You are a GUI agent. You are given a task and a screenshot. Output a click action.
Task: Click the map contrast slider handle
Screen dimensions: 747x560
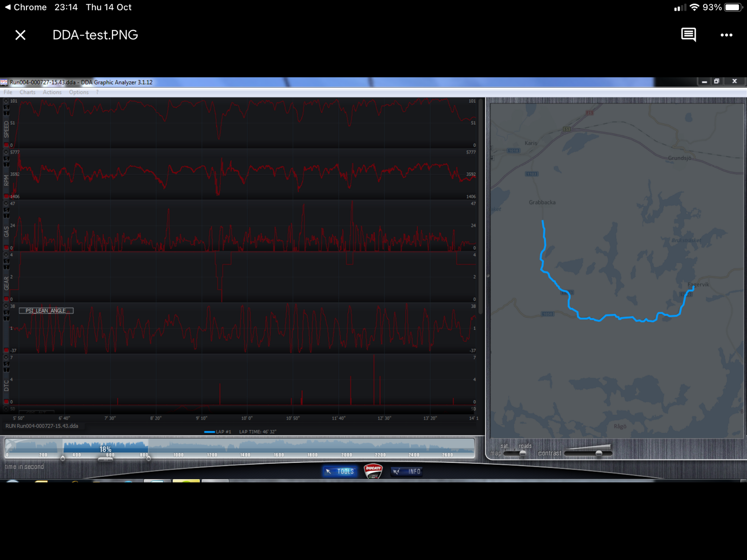click(599, 453)
